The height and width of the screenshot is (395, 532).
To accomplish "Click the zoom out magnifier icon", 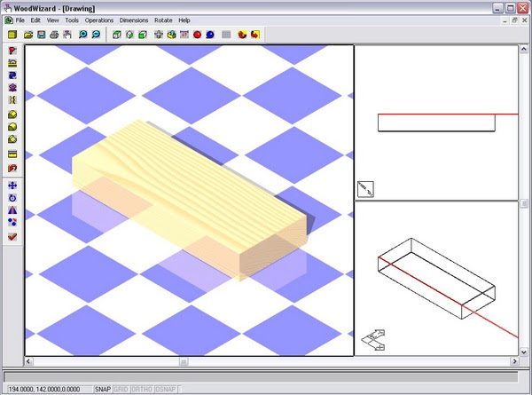I will pyautogui.click(x=96, y=35).
